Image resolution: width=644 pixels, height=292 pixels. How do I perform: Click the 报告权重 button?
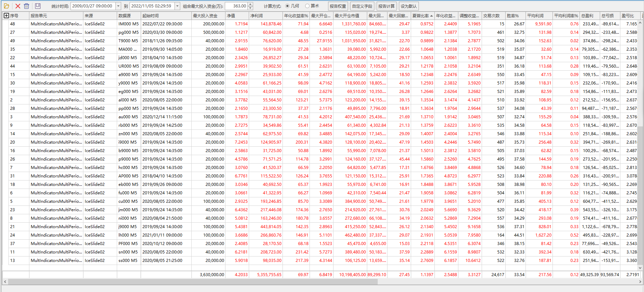338,6
